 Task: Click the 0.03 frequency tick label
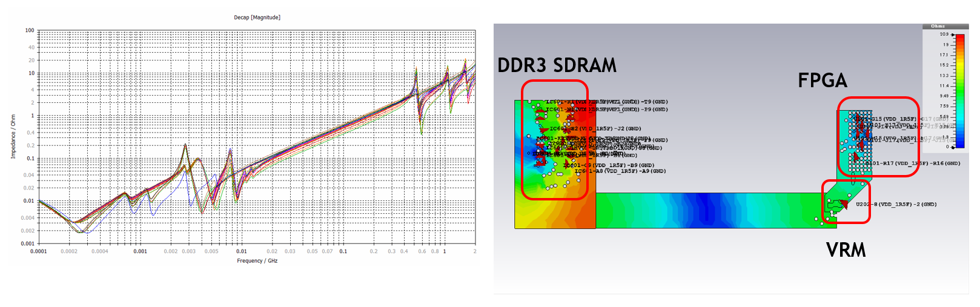(290, 251)
